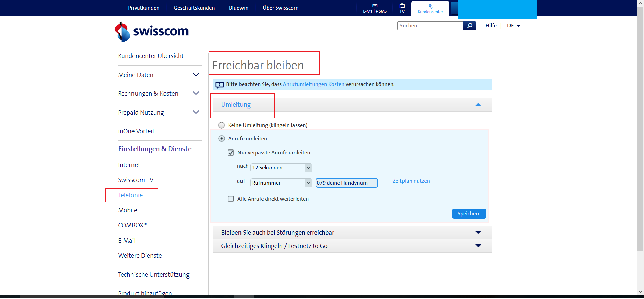The width and height of the screenshot is (644, 299).
Task: Click the info icon in the notice banner
Action: [x=219, y=85]
